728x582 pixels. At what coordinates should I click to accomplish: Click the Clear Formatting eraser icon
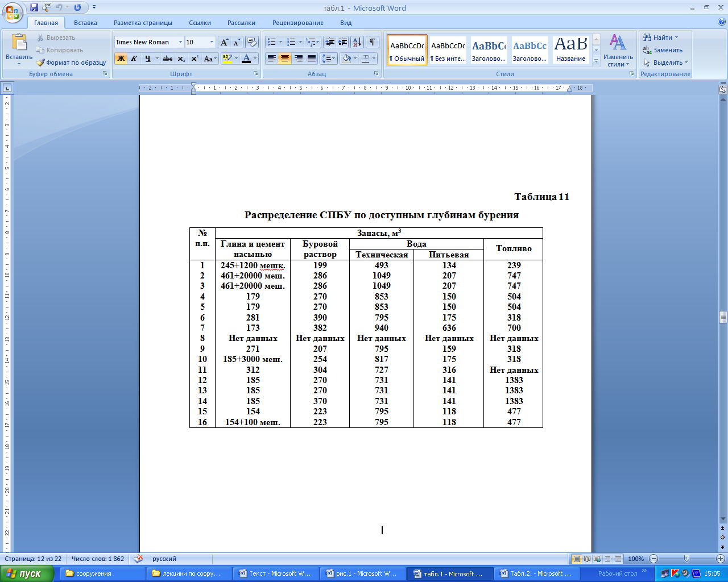(x=253, y=42)
